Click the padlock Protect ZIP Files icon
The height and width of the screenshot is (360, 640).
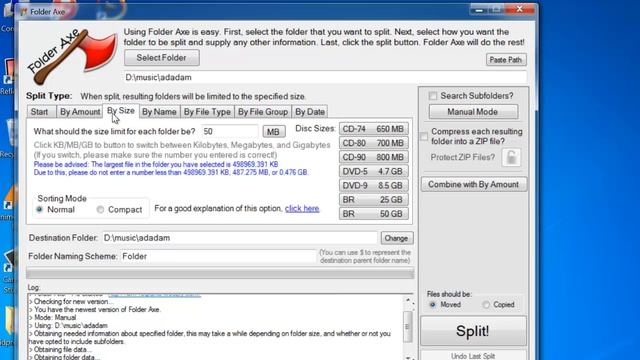(x=511, y=158)
